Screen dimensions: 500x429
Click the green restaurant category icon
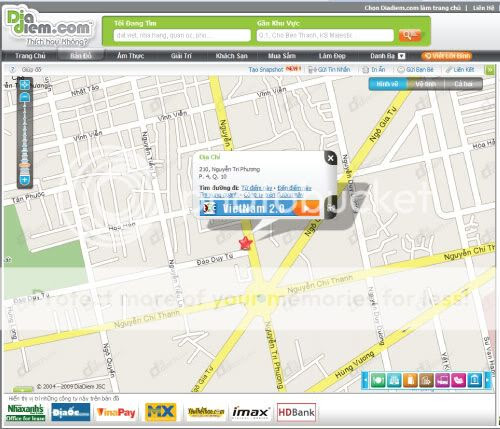(x=378, y=380)
